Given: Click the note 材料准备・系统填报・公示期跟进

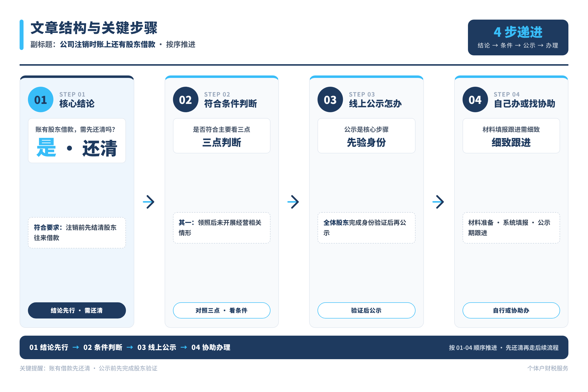Looking at the screenshot, I should point(511,228).
